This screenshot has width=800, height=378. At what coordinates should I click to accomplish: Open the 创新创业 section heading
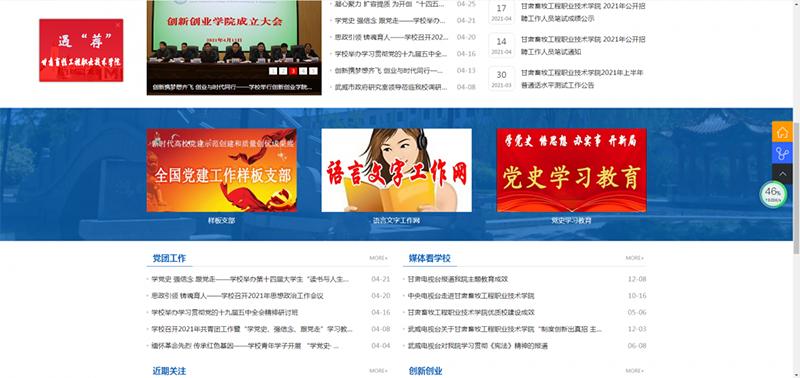pos(426,371)
